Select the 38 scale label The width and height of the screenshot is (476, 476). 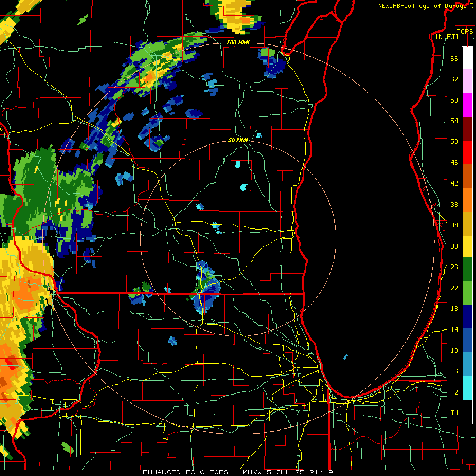click(454, 204)
